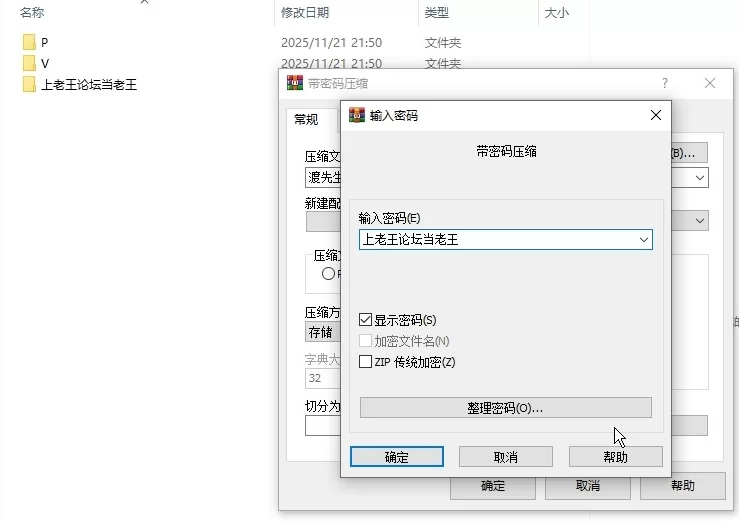Click 取消 in the 带密码压缩 window
Image resolution: width=739 pixels, height=521 pixels.
(588, 486)
